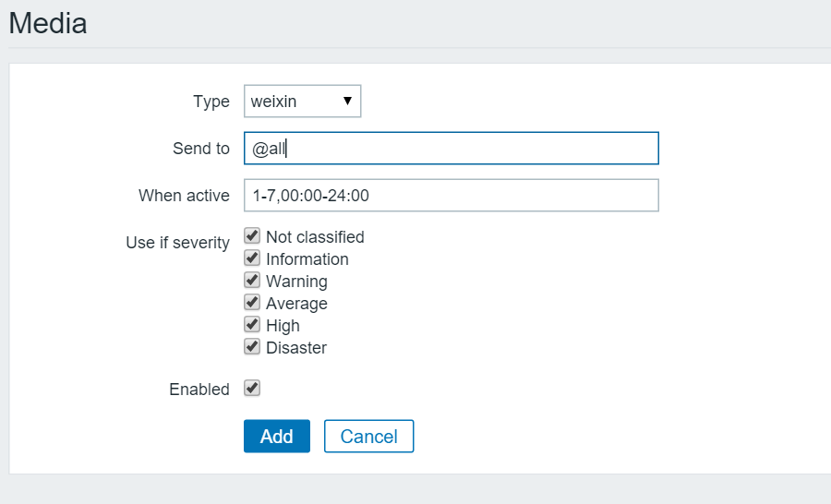The height and width of the screenshot is (504, 831).
Task: Open the Type dropdown showing weixin
Action: [x=294, y=102]
